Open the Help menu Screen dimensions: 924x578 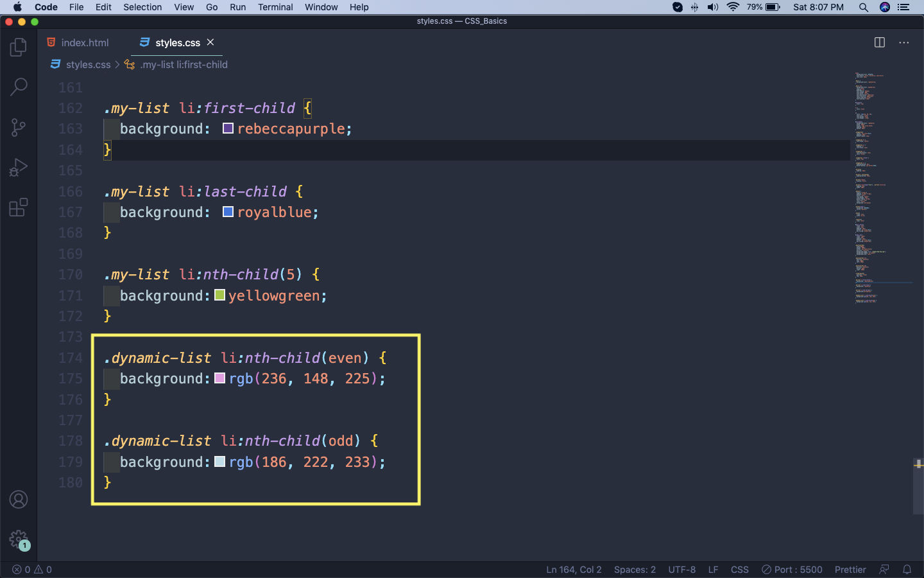point(359,7)
